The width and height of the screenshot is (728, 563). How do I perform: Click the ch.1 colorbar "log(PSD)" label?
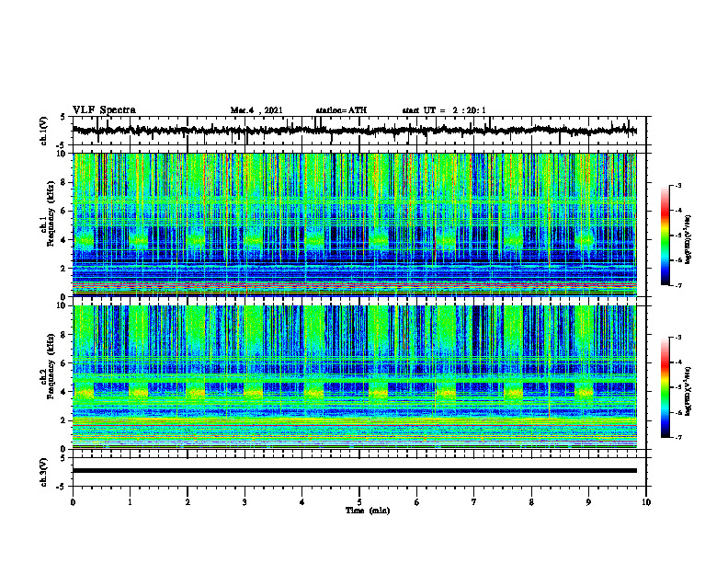(688, 240)
